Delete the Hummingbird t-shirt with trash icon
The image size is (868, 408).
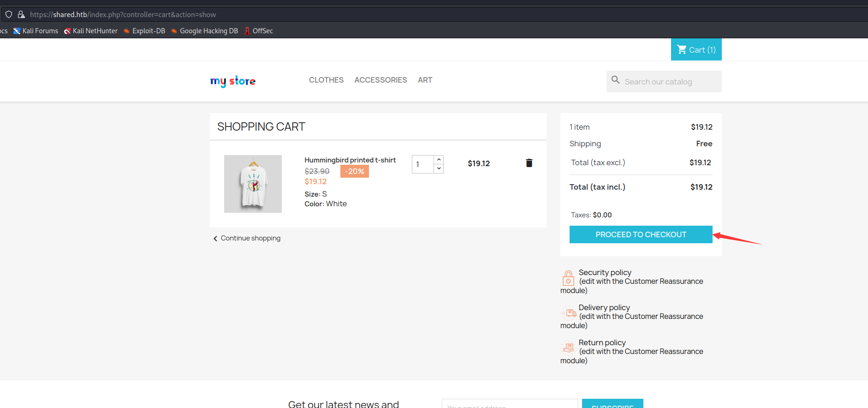pos(529,163)
